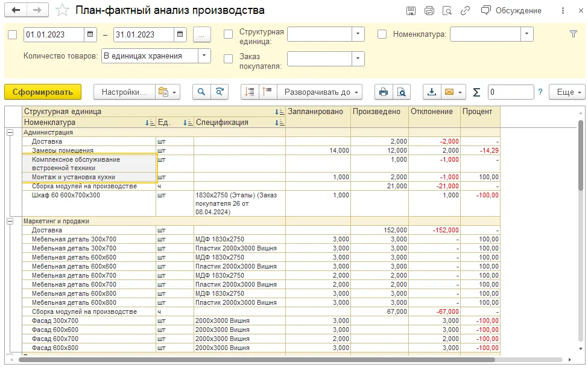Screen dimensions: 588x370
Task: Go forward with the right arrow button
Action: [x=37, y=10]
